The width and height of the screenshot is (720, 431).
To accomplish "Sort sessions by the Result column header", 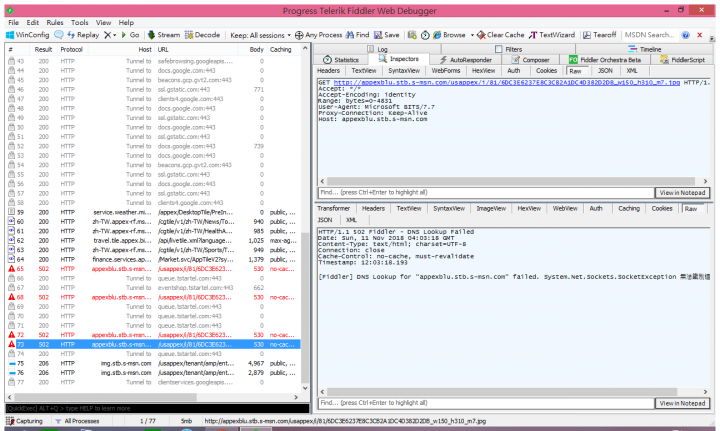I will 43,49.
